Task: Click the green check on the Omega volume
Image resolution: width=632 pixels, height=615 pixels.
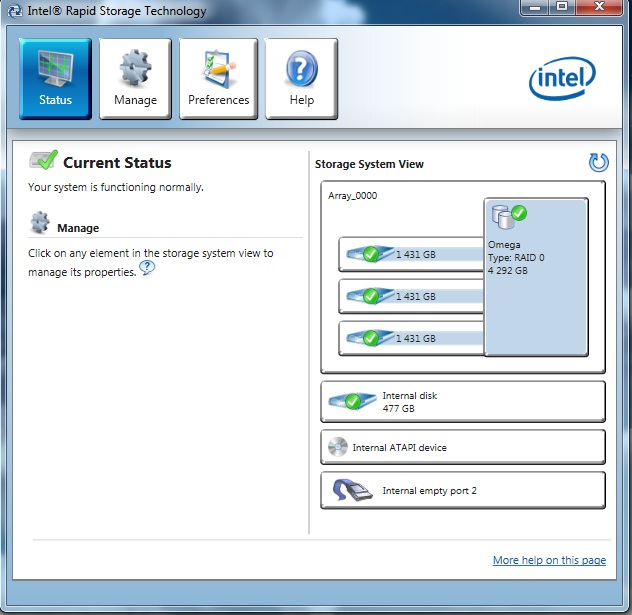Action: [519, 213]
